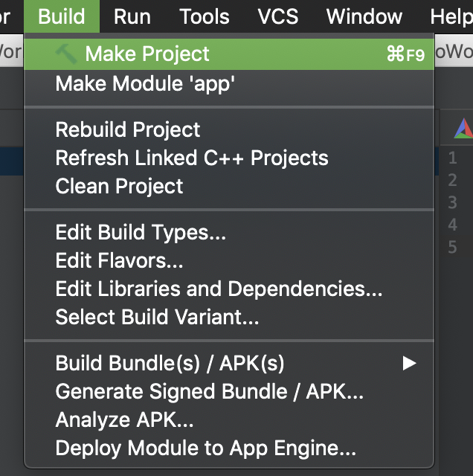This screenshot has height=476, width=473.
Task: Choose Make Module 'app'
Action: (x=145, y=84)
